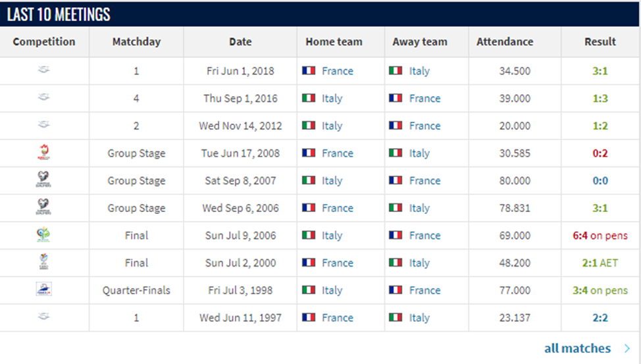Click the France 98 World Cup logo

(43, 289)
